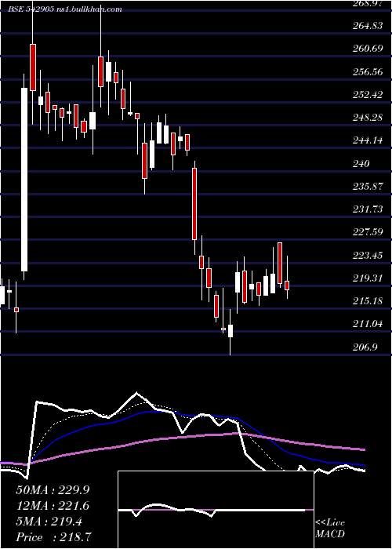392x549 pixels.
Task: Click the 227.59 price axis label
Action: (x=367, y=232)
